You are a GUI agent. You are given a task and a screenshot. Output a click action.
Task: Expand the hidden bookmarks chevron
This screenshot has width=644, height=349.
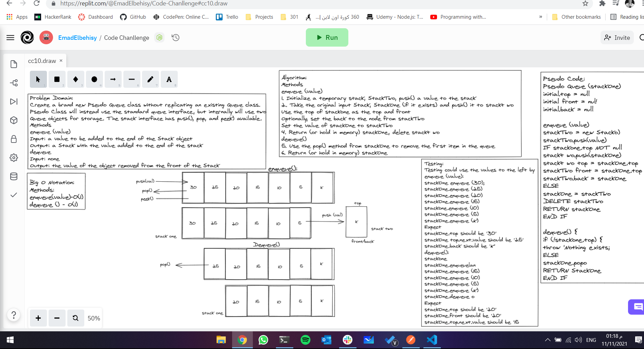541,17
